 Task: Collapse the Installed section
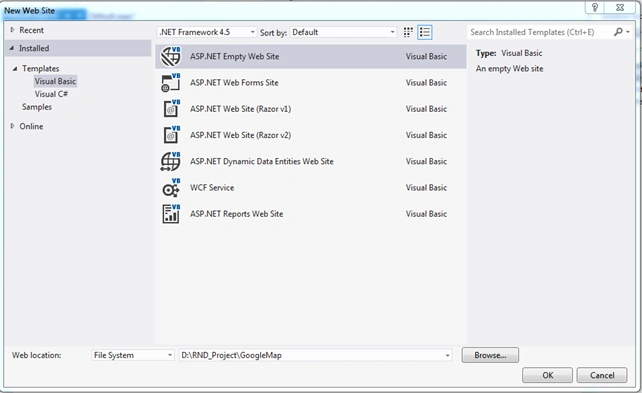click(x=12, y=48)
